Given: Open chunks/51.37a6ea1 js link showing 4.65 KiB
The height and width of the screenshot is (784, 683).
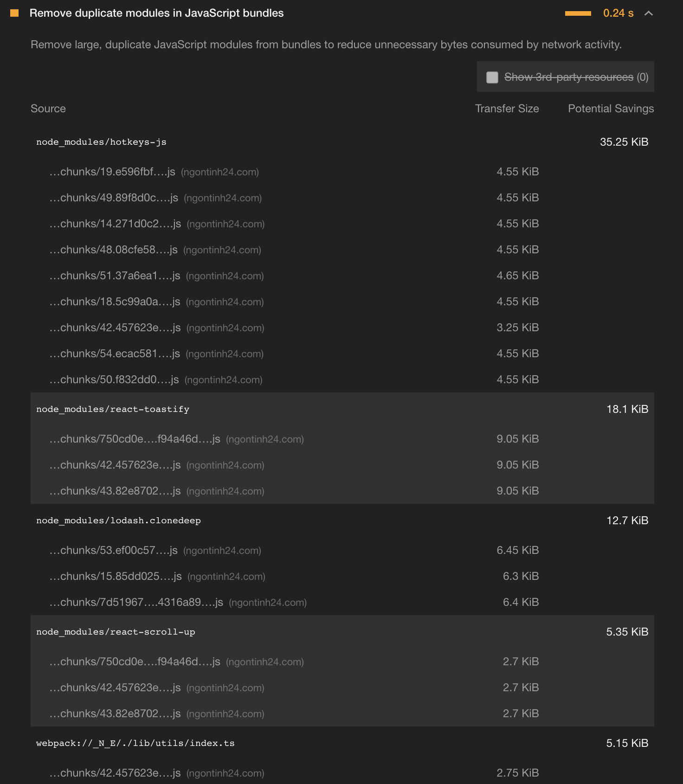Looking at the screenshot, I should (114, 275).
